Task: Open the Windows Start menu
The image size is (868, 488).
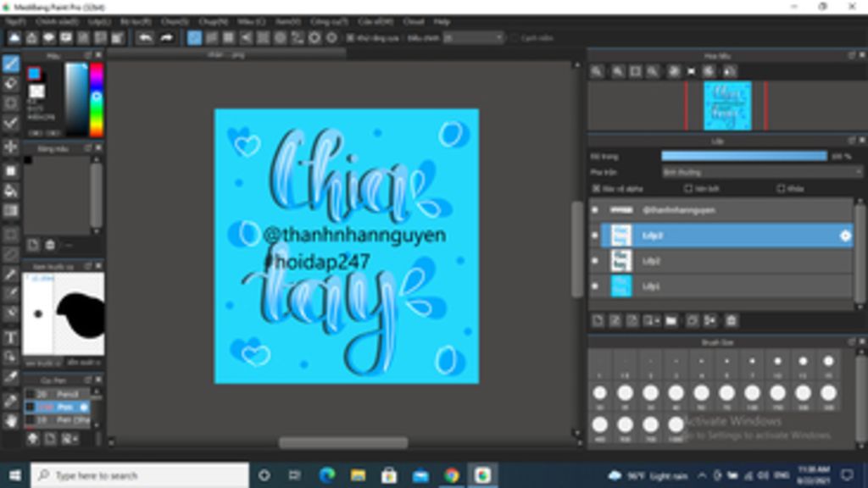Action: [x=15, y=475]
